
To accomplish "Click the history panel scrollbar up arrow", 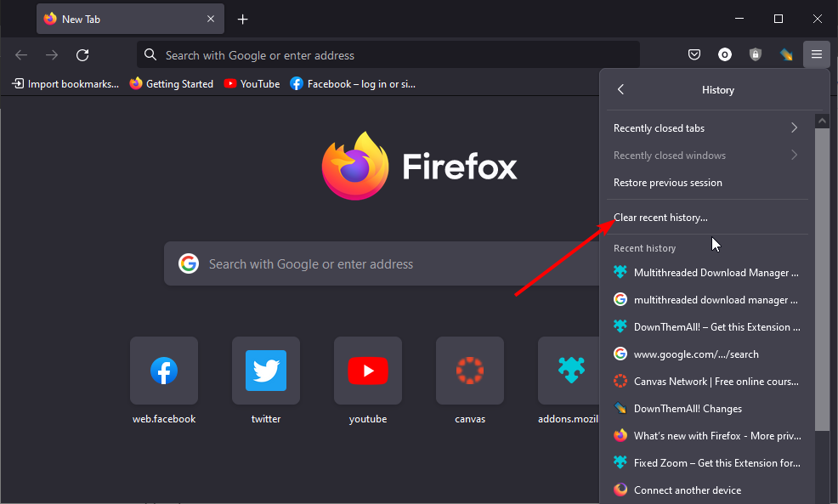I will point(822,121).
